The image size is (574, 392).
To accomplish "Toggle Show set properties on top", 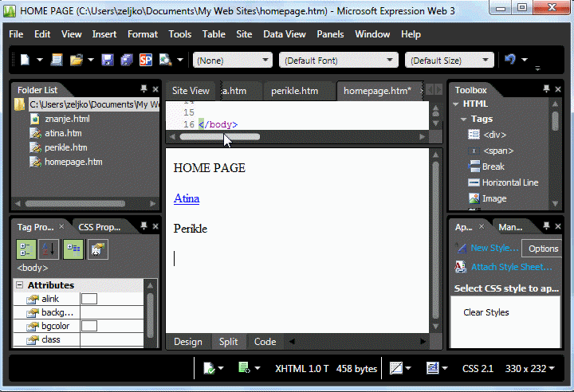I will coord(73,249).
